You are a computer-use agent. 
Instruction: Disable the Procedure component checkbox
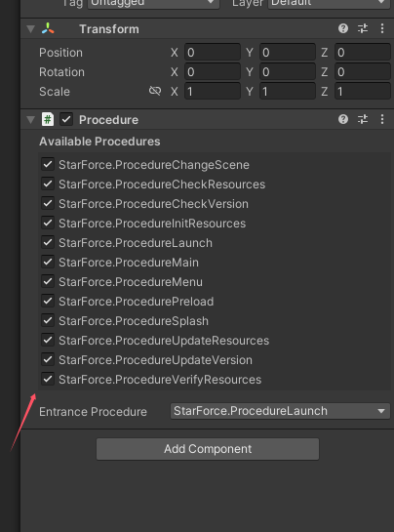click(x=66, y=119)
